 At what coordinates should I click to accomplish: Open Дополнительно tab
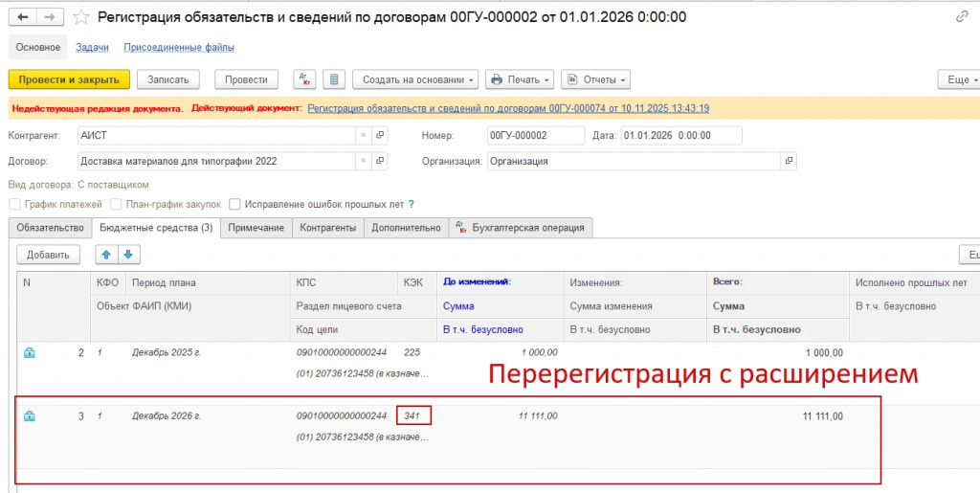pos(406,228)
